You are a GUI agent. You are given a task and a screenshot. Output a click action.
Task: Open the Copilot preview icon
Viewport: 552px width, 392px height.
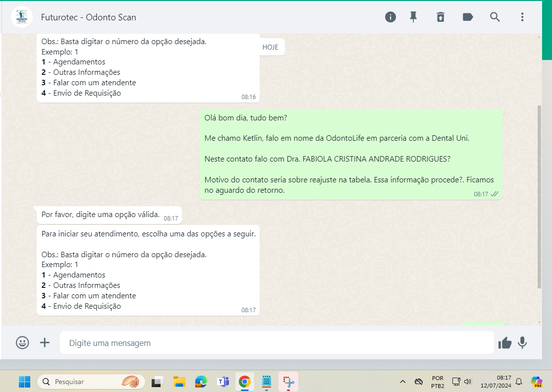(536, 382)
